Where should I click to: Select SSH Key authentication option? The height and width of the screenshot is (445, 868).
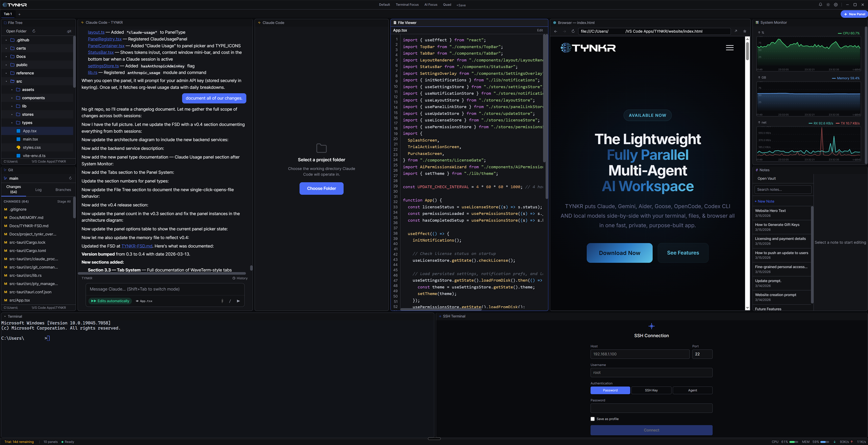pos(651,390)
